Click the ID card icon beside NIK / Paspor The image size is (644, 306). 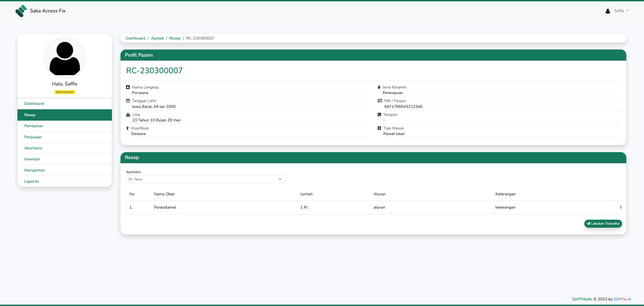pyautogui.click(x=380, y=101)
